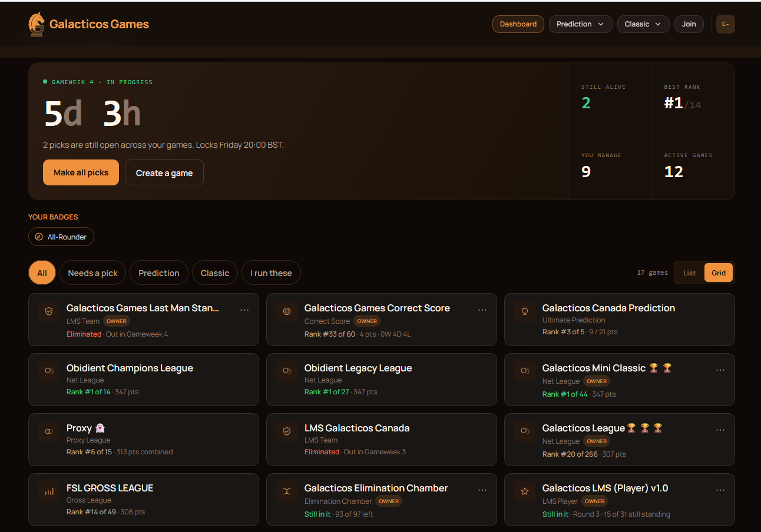
Task: Click the All-Rounder badge
Action: [61, 237]
